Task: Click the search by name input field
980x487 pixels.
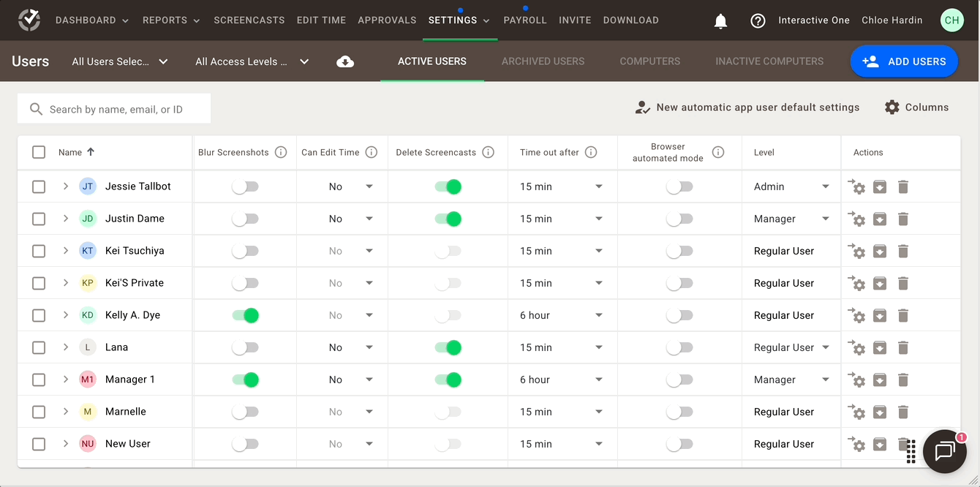Action: click(x=114, y=109)
